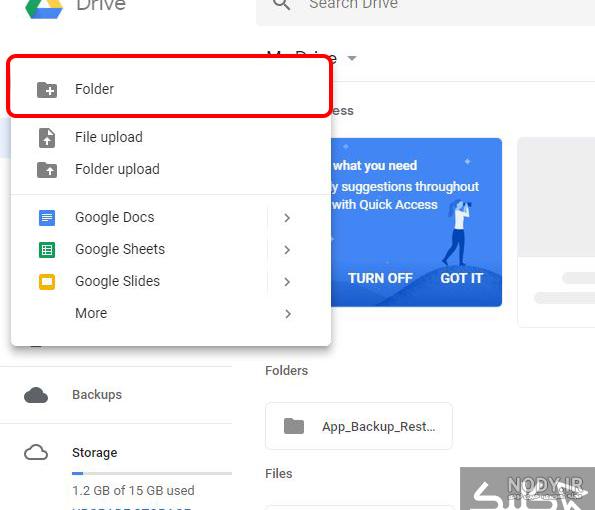Open the My Drive dropdown arrow
The image size is (595, 510).
352,58
